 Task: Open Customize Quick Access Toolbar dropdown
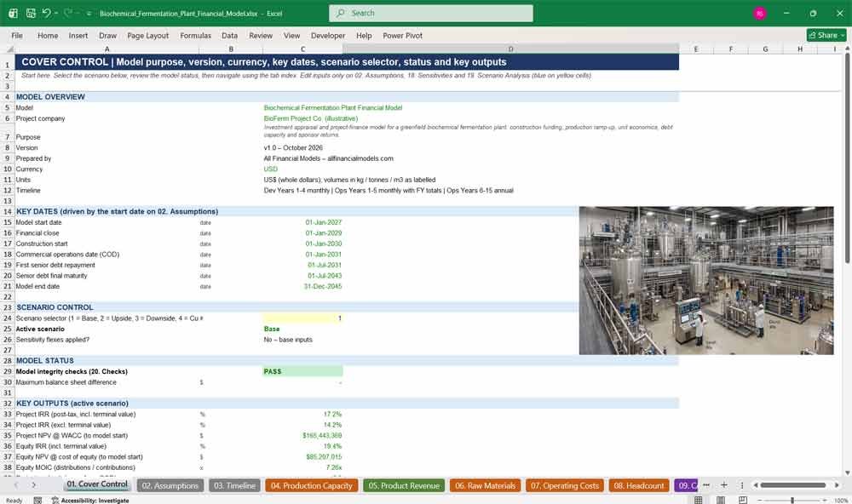[x=89, y=13]
